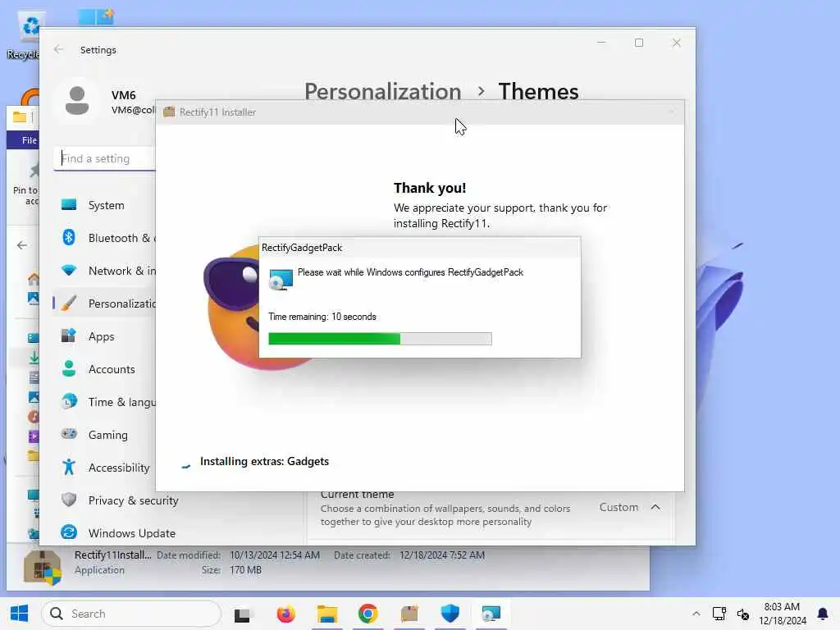
Task: Click File Explorer back arrow
Action: tap(22, 245)
